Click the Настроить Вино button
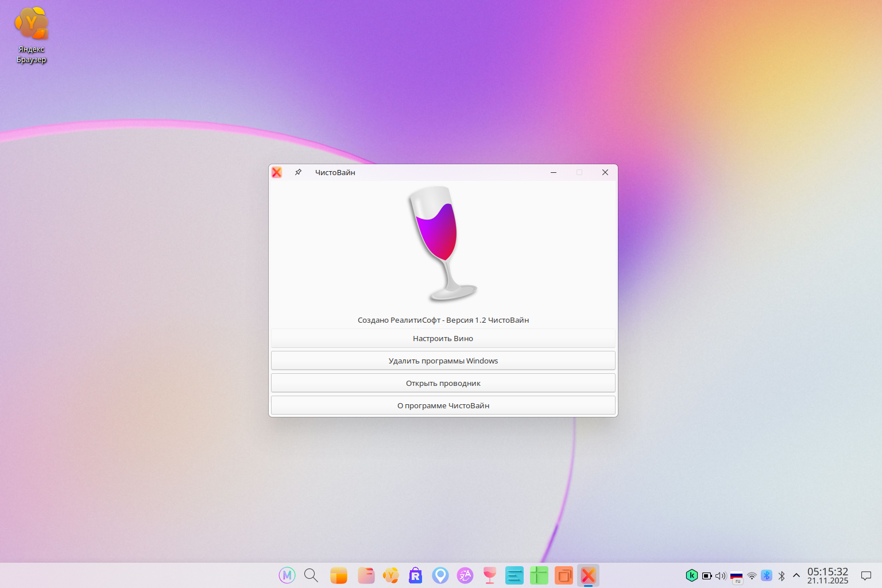This screenshot has width=882, height=588. pos(443,338)
